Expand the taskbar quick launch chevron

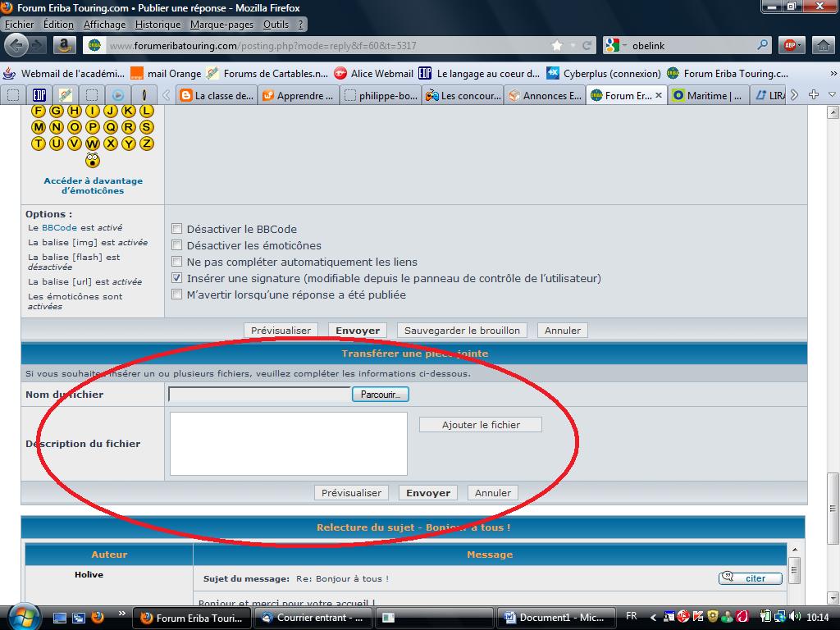pos(122,613)
